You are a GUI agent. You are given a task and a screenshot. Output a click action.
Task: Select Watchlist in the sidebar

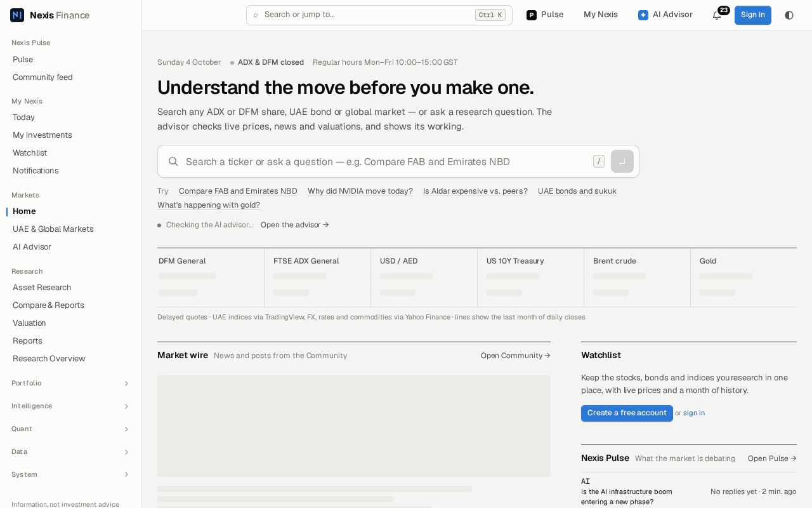30,153
